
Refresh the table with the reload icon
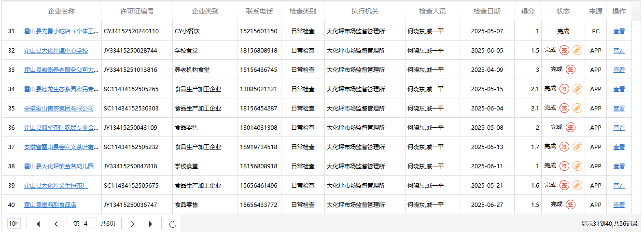pyautogui.click(x=173, y=224)
